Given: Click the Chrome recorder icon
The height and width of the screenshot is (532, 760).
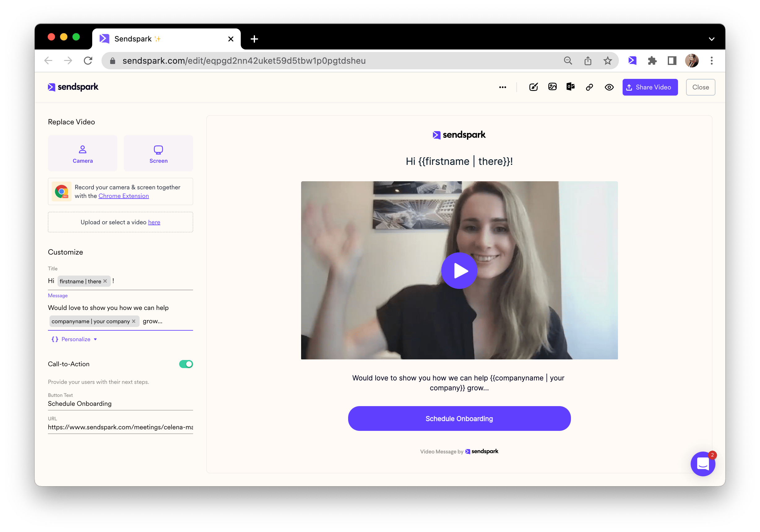Looking at the screenshot, I should pos(62,191).
